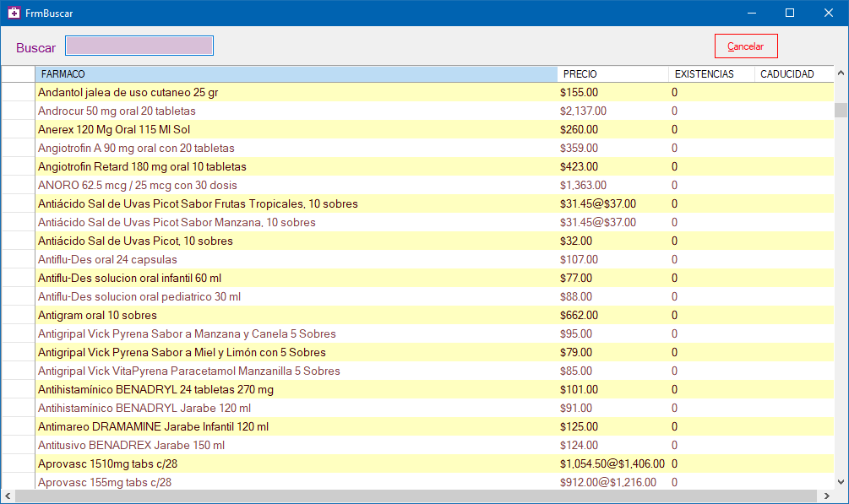Click price cell $912.00@$1,216.00
The width and height of the screenshot is (849, 504).
(613, 482)
